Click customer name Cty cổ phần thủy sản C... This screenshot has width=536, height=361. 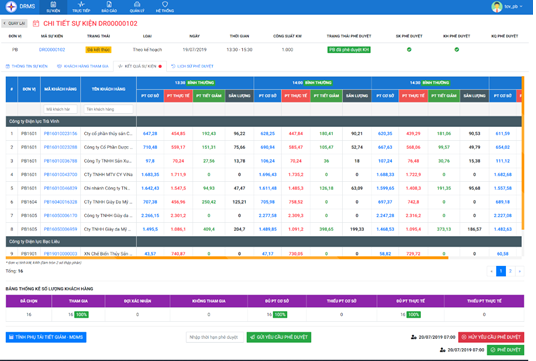coord(108,134)
